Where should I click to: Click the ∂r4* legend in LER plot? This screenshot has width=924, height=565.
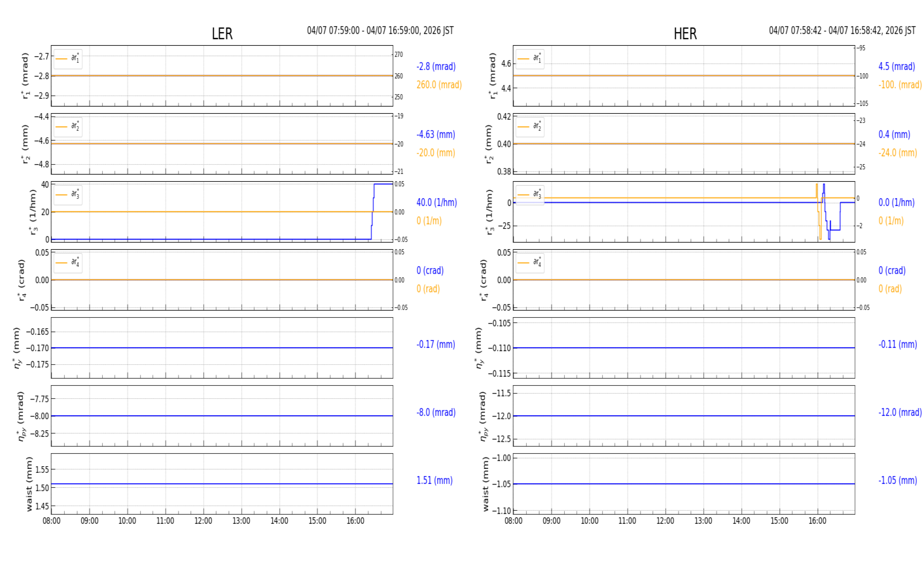[x=68, y=262]
